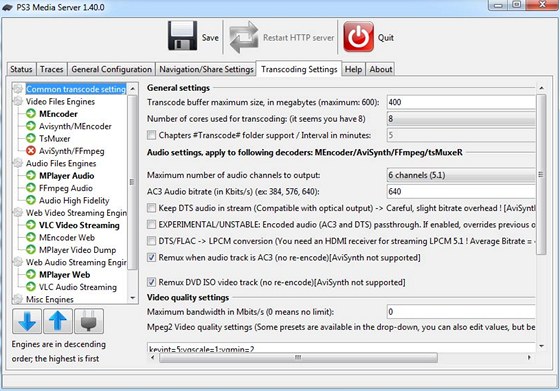Switch to General Configuration tab
Image resolution: width=560 pixels, height=391 pixels.
[x=111, y=69]
